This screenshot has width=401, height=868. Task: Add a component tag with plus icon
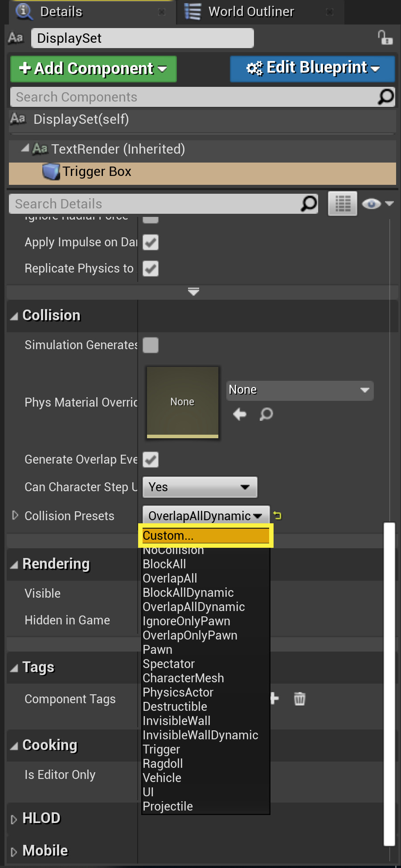[274, 698]
